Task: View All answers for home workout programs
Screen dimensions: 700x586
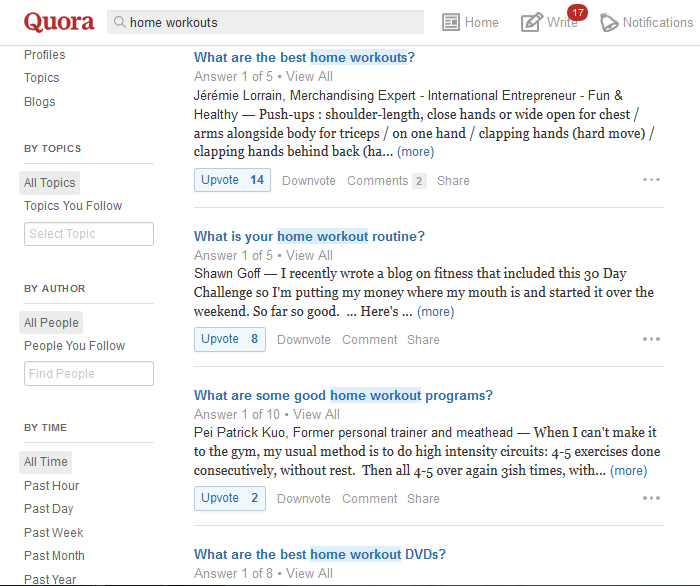Action: 317,415
